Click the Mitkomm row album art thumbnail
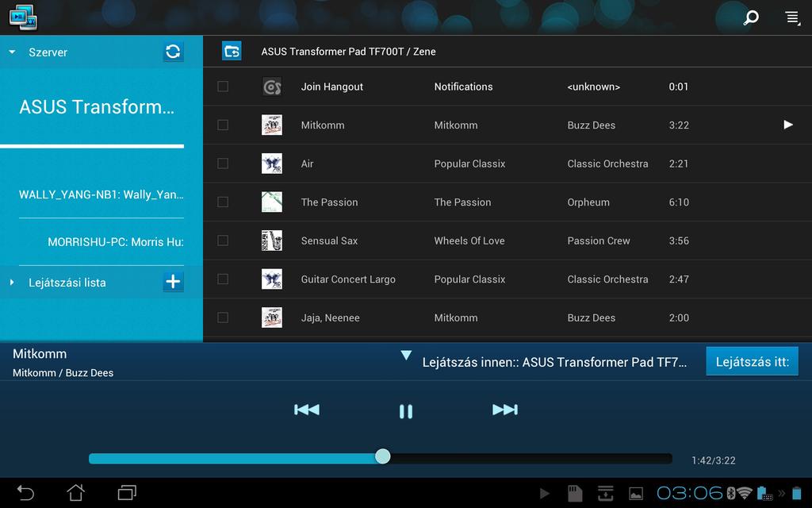 pyautogui.click(x=272, y=125)
